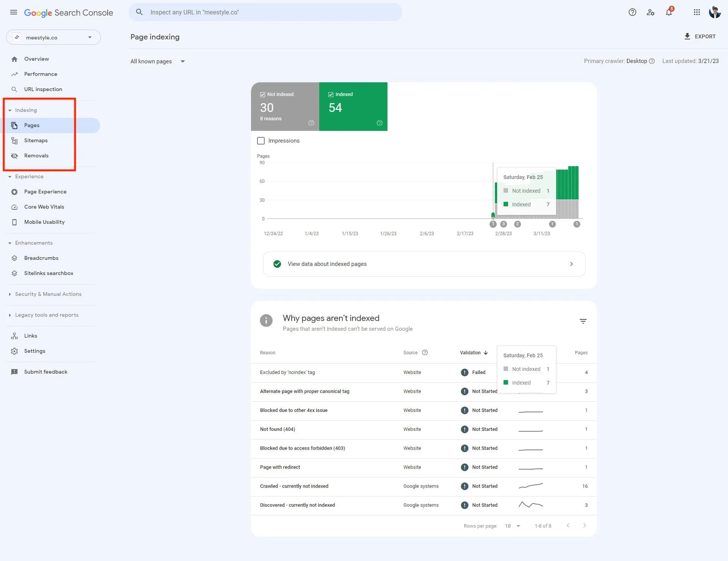728x561 pixels.
Task: Open the Help question-mark icon
Action: coord(632,12)
